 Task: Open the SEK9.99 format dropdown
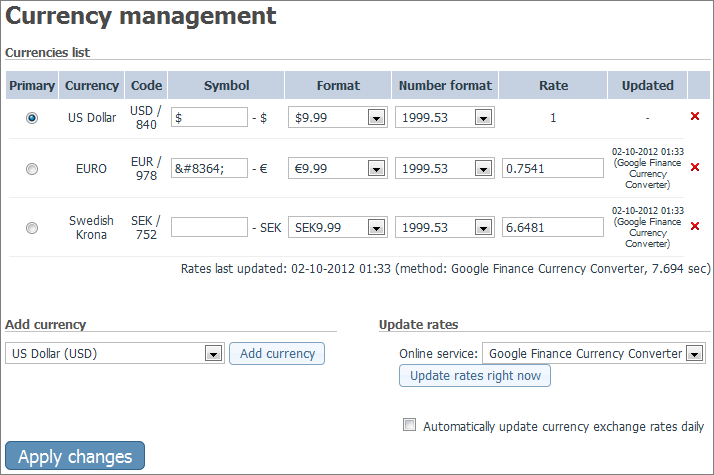337,227
